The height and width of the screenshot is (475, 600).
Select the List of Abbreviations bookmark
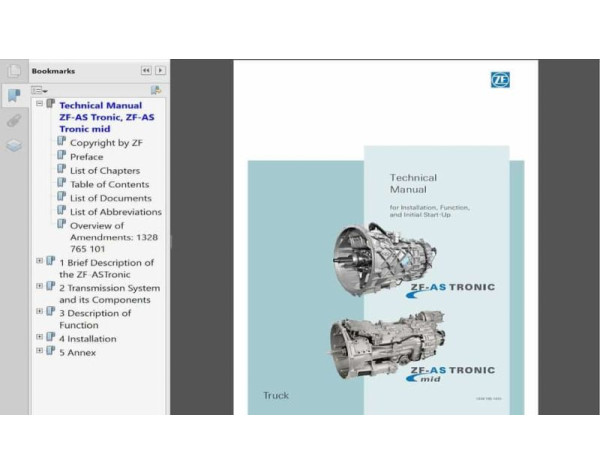click(115, 212)
